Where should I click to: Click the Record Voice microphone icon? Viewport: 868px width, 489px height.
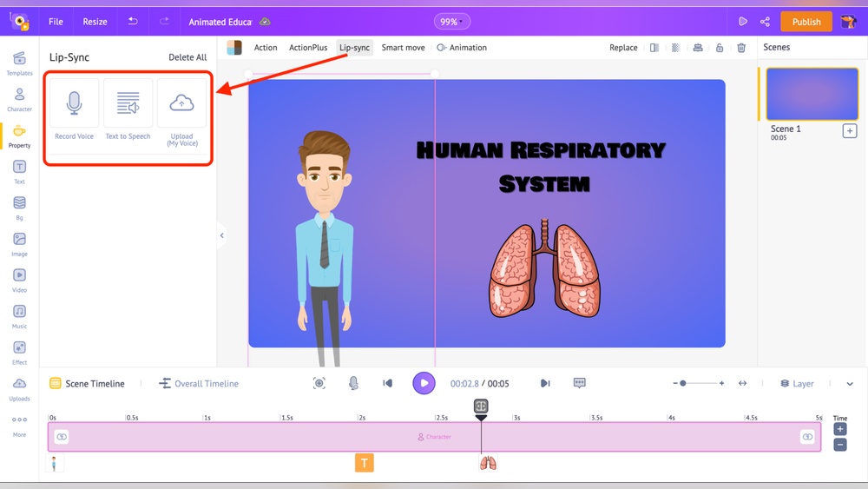click(x=74, y=103)
